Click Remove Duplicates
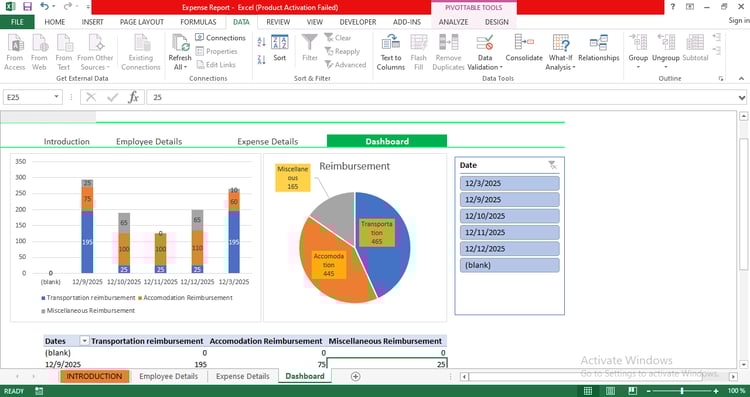 pyautogui.click(x=448, y=52)
